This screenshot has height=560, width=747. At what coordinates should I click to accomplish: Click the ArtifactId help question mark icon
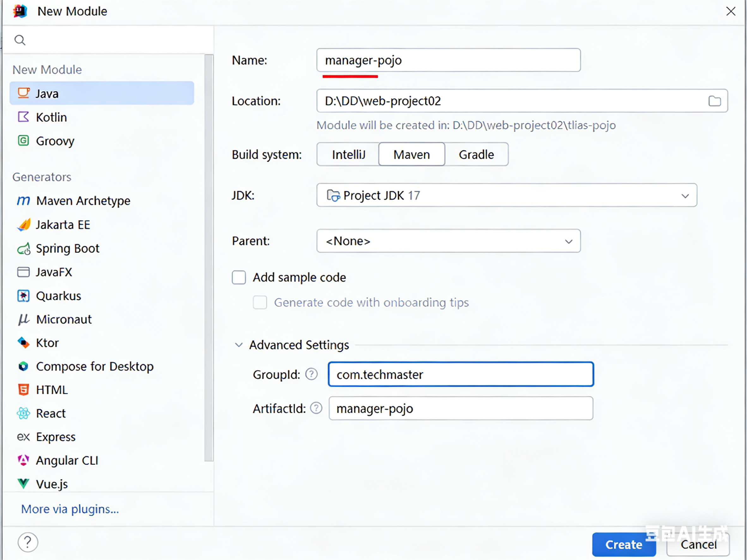point(316,408)
